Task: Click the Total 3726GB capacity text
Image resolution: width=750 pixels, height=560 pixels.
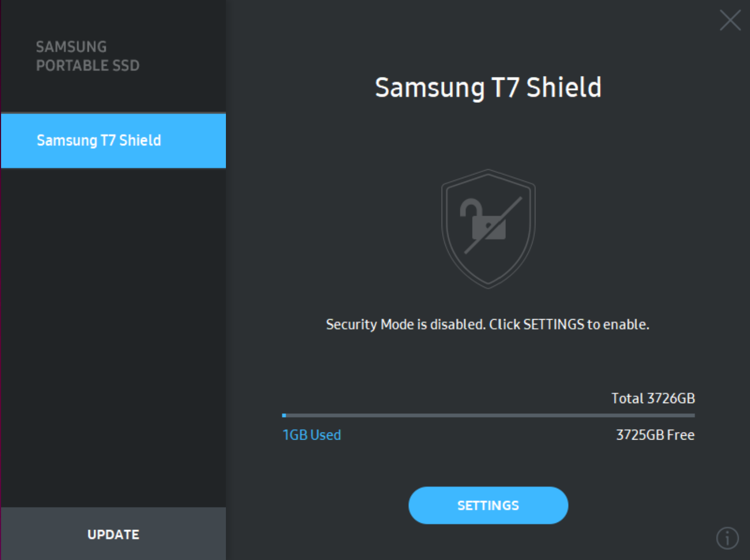Action: pos(653,398)
